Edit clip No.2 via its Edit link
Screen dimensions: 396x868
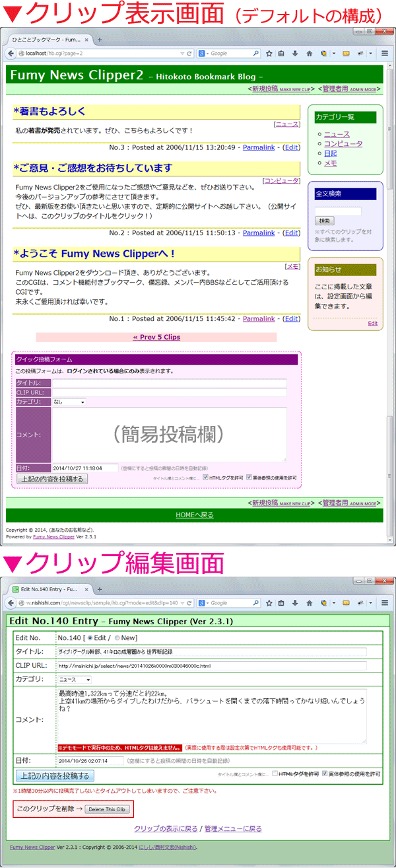pos(291,233)
